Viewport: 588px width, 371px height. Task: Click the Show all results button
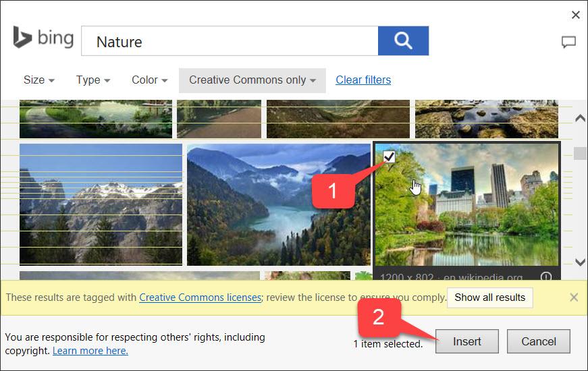pyautogui.click(x=489, y=297)
